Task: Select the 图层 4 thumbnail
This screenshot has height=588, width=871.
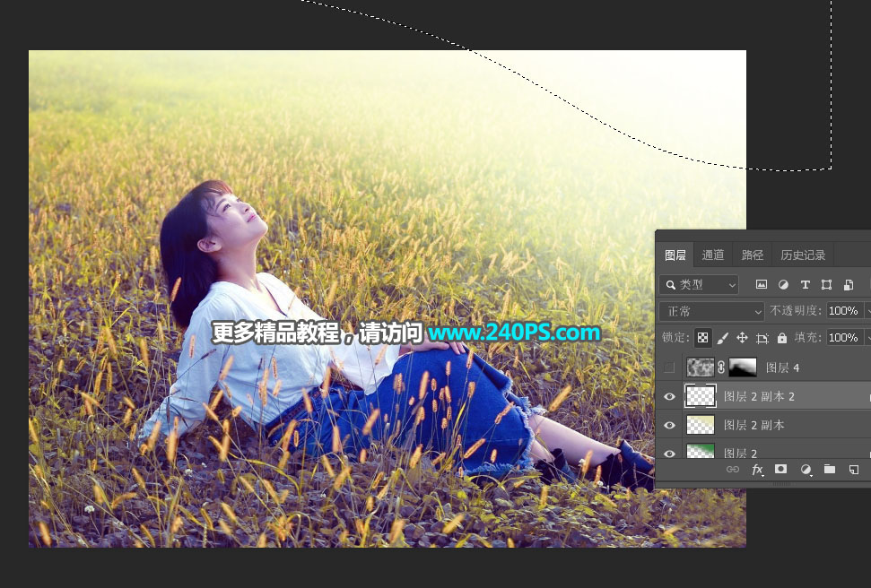Action: [x=700, y=367]
